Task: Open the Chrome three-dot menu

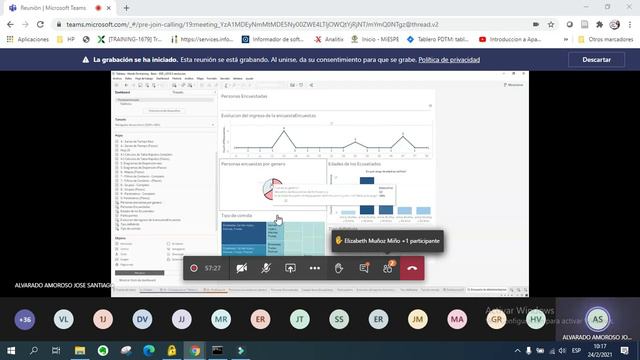Action: pyautogui.click(x=630, y=24)
